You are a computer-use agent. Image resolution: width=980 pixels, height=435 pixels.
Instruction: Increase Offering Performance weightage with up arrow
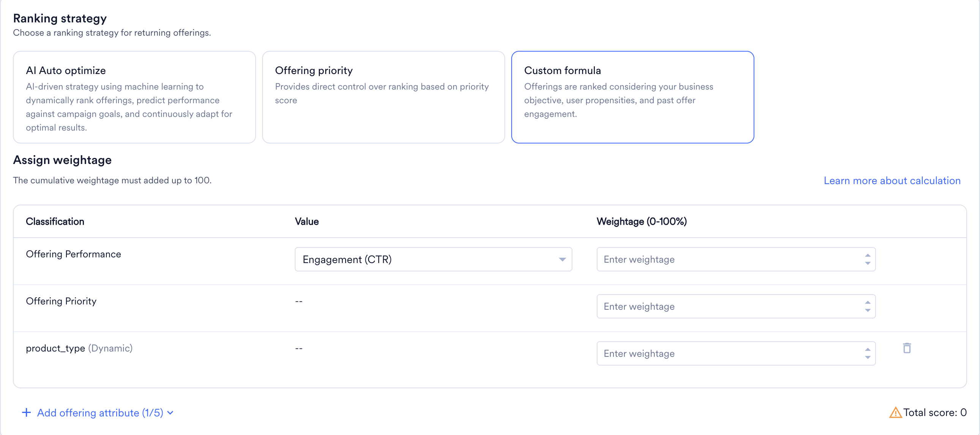868,255
